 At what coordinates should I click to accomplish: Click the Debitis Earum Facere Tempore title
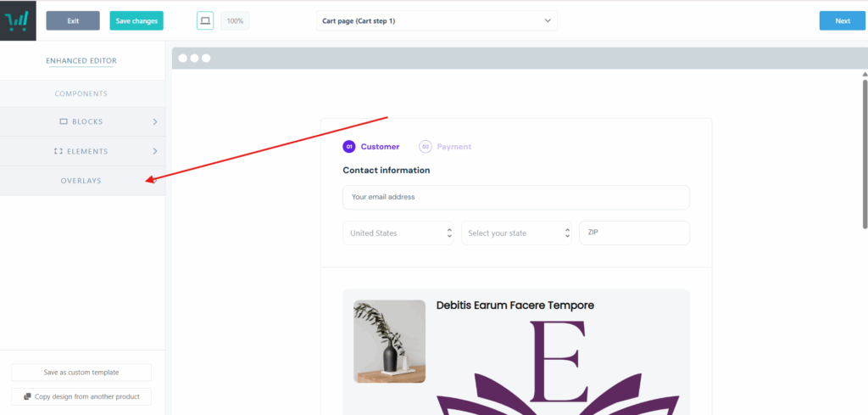coord(515,306)
